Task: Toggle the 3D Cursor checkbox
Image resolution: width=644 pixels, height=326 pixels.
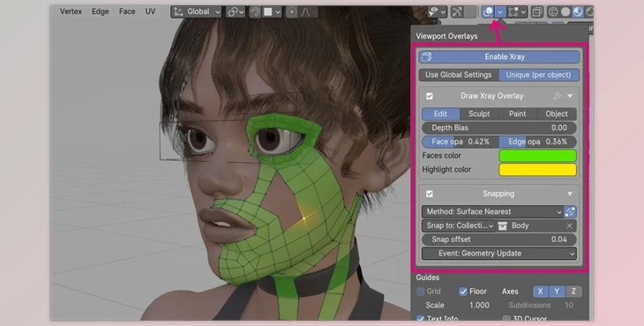Action: pos(506,318)
